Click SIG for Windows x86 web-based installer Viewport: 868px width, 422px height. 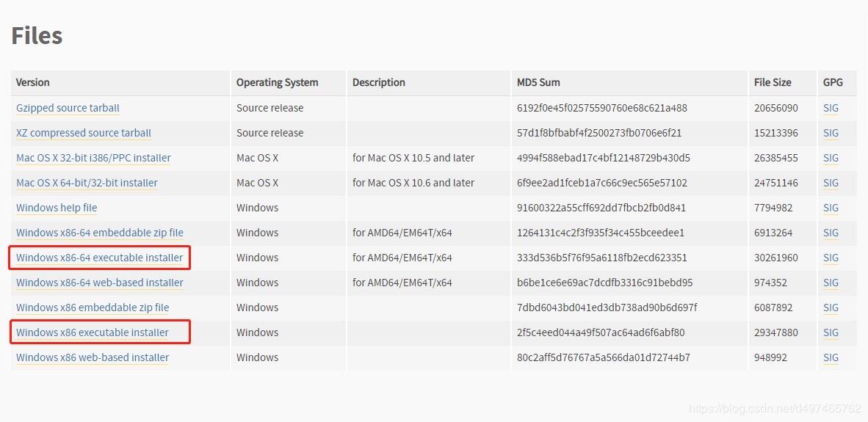click(831, 357)
